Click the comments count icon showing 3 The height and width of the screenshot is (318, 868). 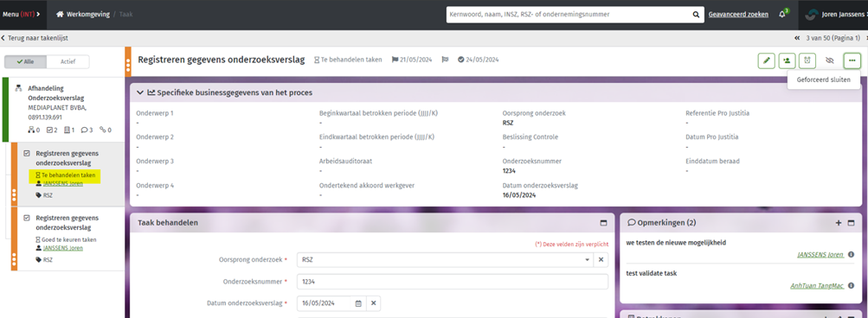pos(87,130)
